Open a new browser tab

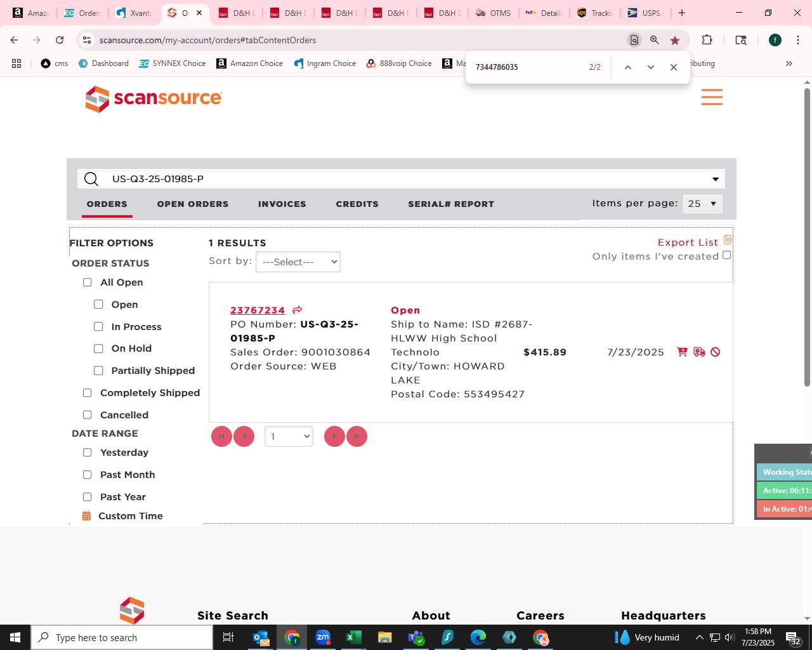coord(682,13)
